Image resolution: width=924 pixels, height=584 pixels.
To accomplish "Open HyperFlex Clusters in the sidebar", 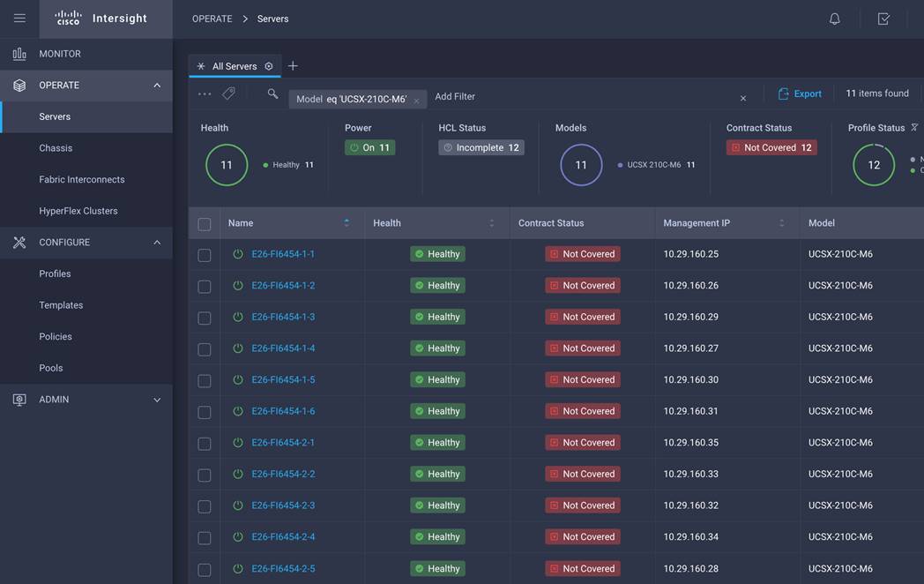I will (x=86, y=211).
